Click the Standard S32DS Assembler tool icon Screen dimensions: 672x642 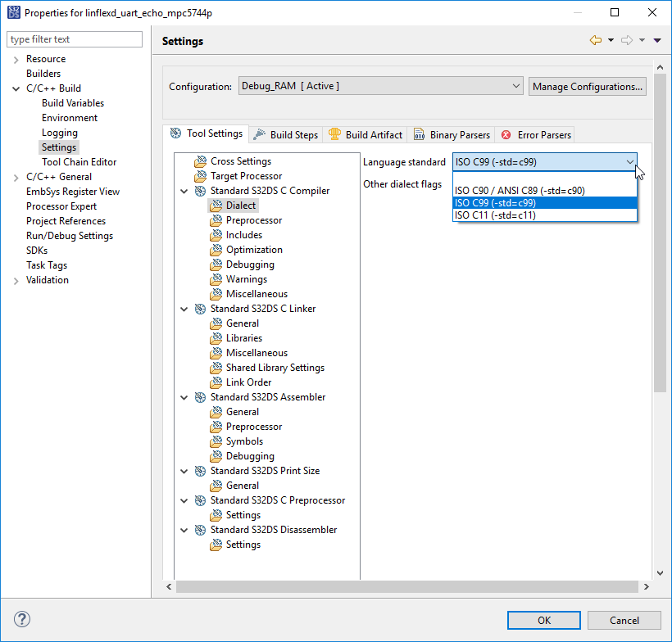click(x=200, y=397)
